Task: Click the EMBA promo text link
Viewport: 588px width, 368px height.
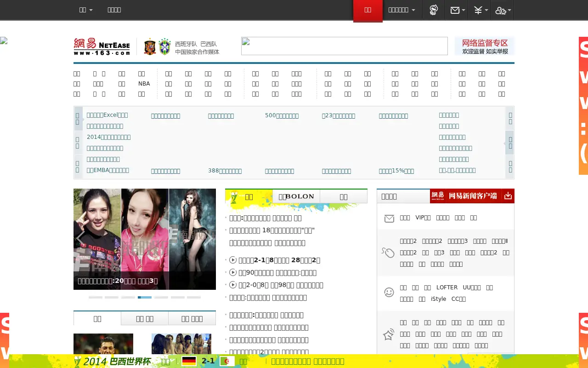Action: [108, 170]
